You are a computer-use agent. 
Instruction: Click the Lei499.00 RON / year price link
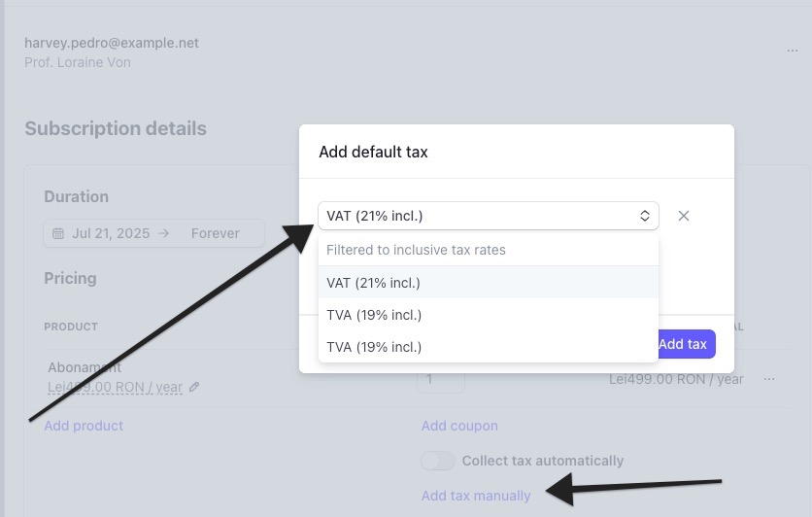coord(115,387)
